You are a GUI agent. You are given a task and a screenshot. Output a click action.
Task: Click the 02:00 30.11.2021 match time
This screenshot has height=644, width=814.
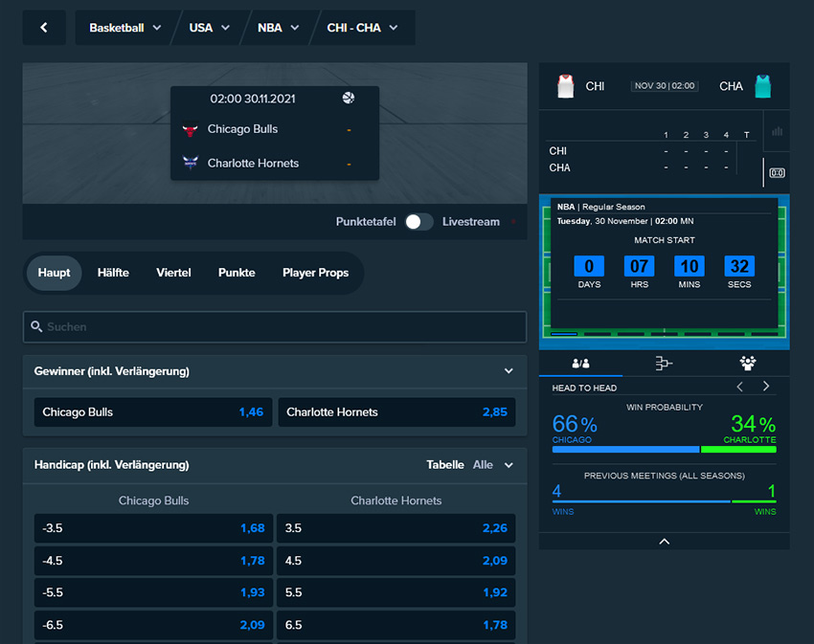pos(252,99)
